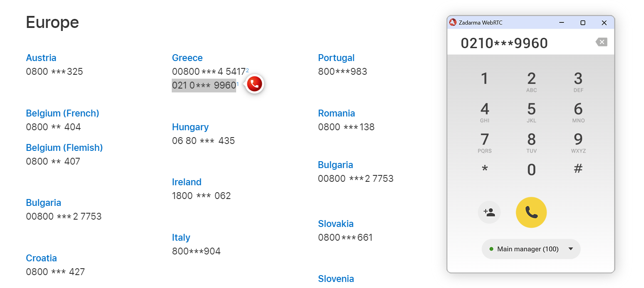This screenshot has height=288, width=644.
Task: Maximize the Zadarma WebRTC window
Action: click(583, 23)
